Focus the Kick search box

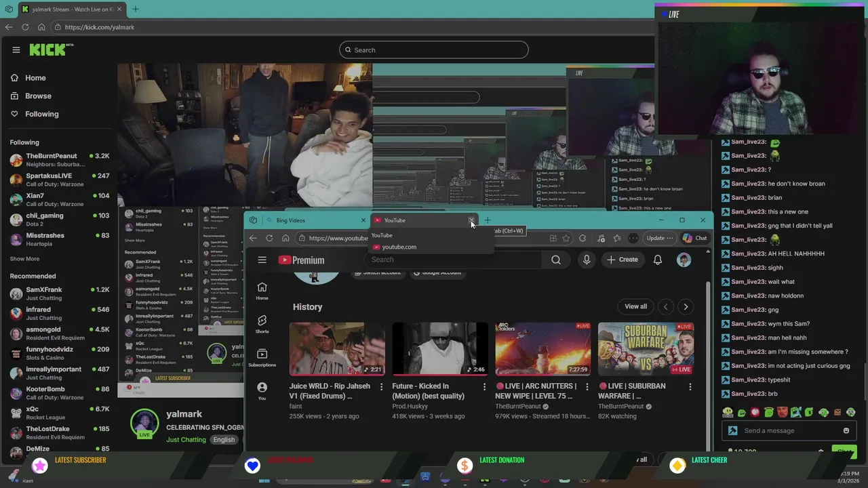[x=434, y=49]
